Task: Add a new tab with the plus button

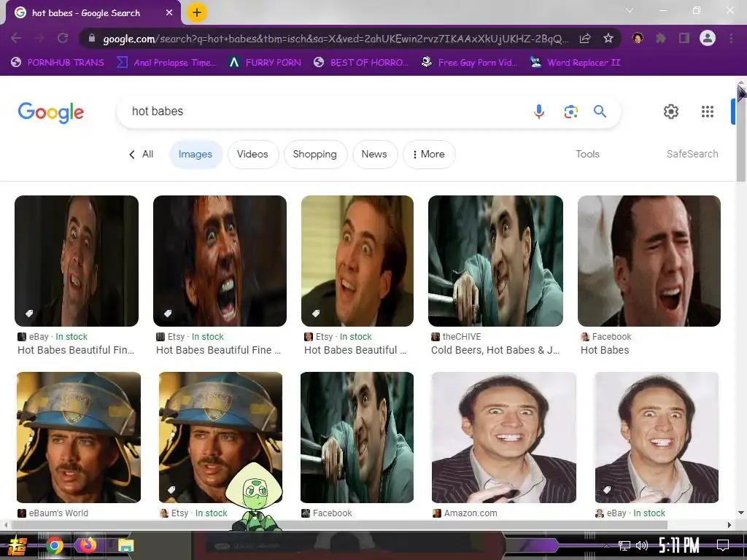Action: click(x=197, y=12)
